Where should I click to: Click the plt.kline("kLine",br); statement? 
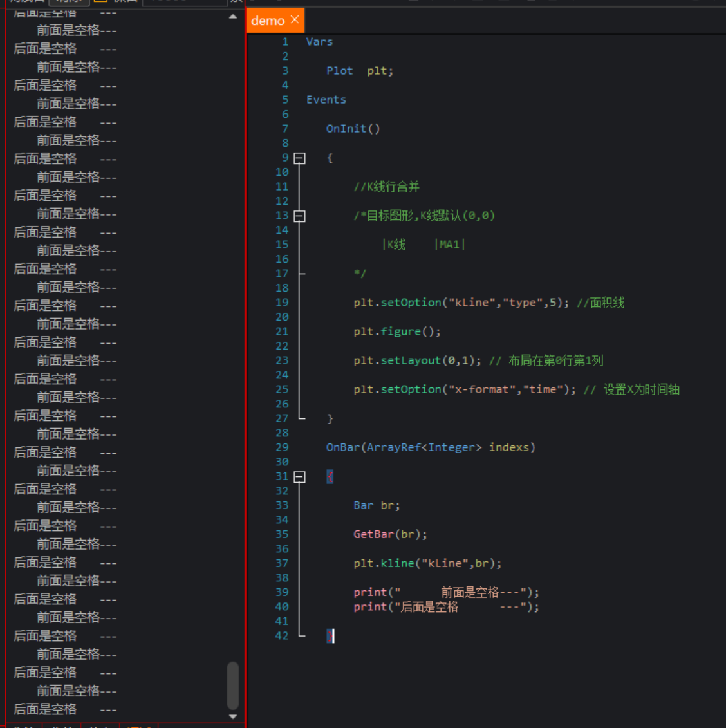427,564
